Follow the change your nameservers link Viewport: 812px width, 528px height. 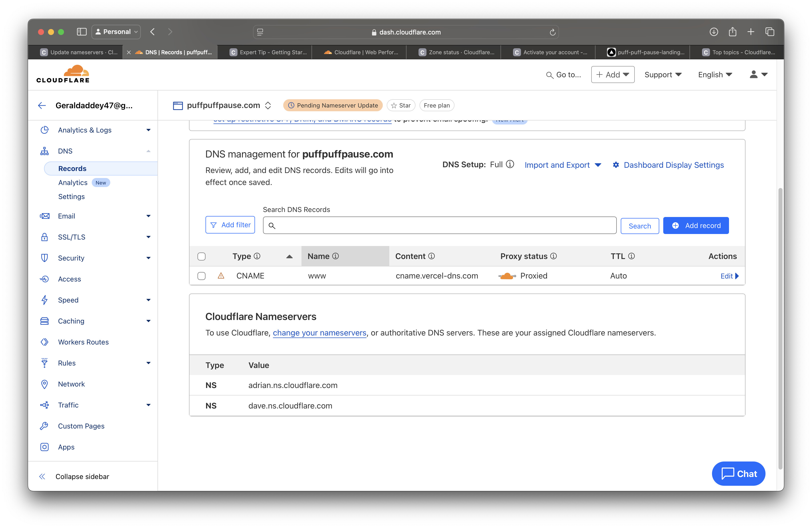pos(319,332)
